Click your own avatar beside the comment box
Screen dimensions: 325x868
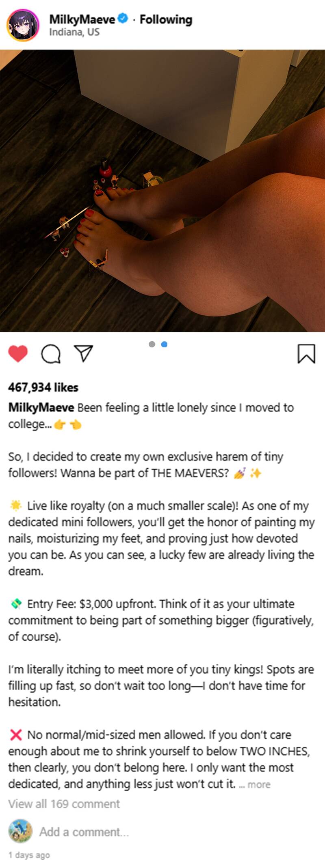click(x=20, y=831)
